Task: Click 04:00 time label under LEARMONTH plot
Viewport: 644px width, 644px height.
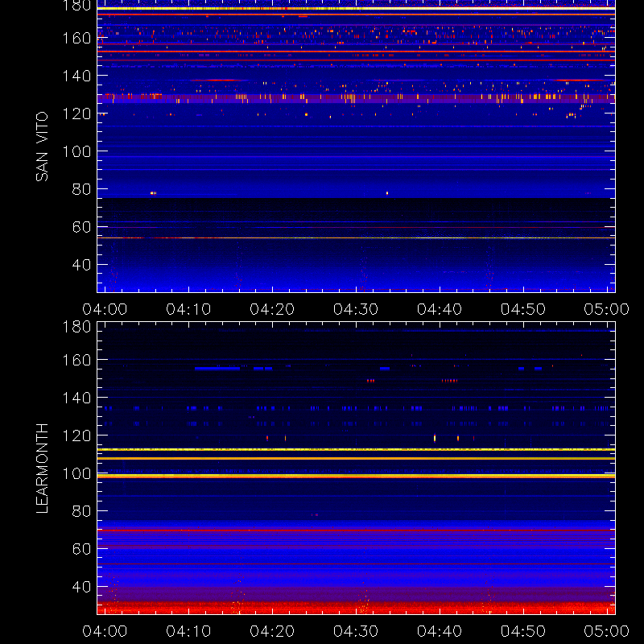Action: pyautogui.click(x=105, y=631)
